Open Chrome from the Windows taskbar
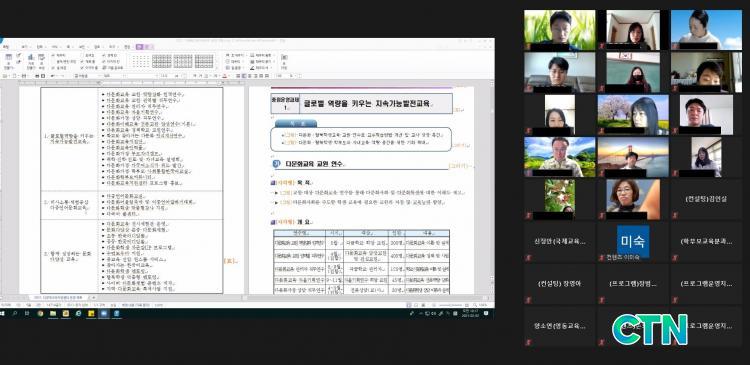750x365 pixels. click(x=40, y=313)
